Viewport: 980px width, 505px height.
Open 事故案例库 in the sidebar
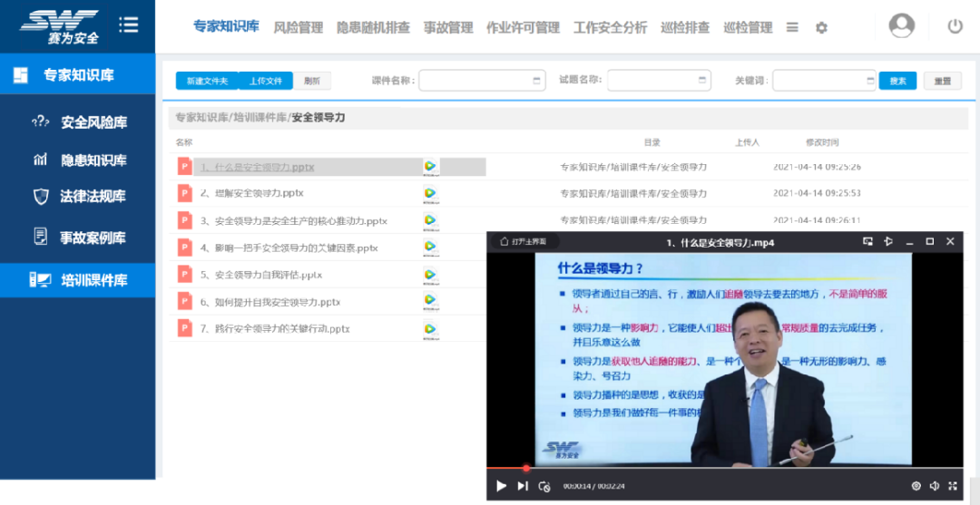coord(92,238)
